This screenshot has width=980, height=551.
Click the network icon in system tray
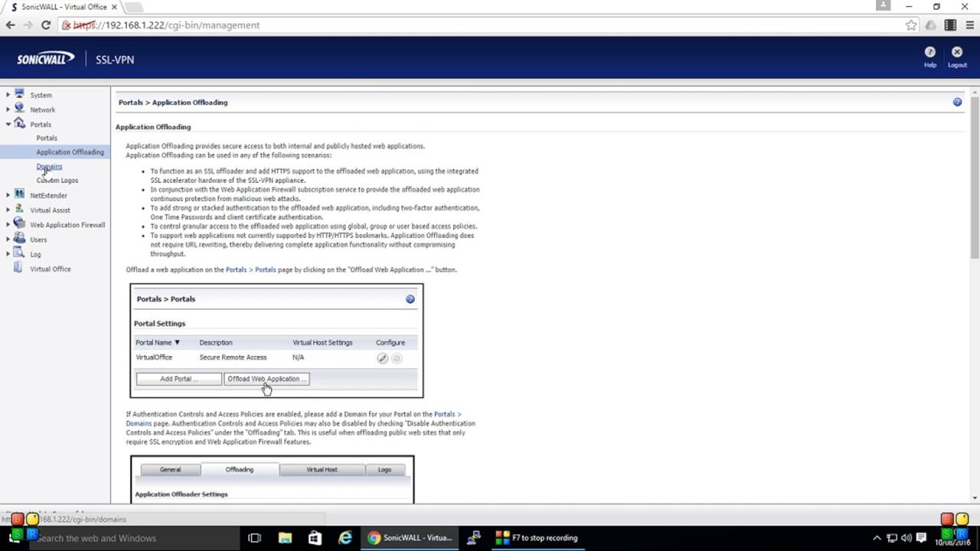892,538
